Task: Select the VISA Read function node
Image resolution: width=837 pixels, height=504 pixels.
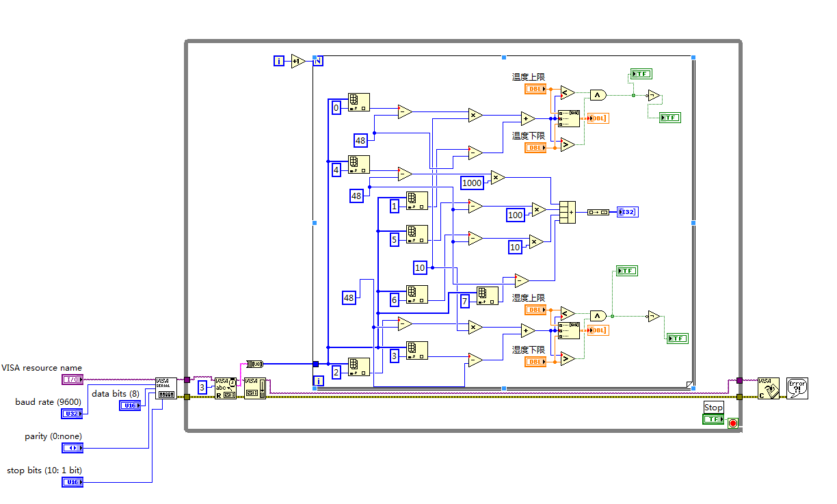Action: click(x=225, y=388)
